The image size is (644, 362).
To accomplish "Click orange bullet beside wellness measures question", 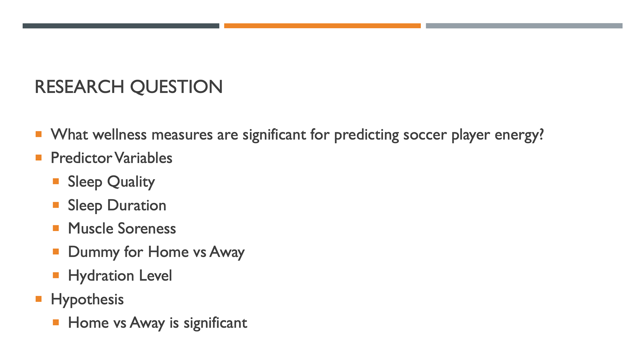I will pos(39,134).
